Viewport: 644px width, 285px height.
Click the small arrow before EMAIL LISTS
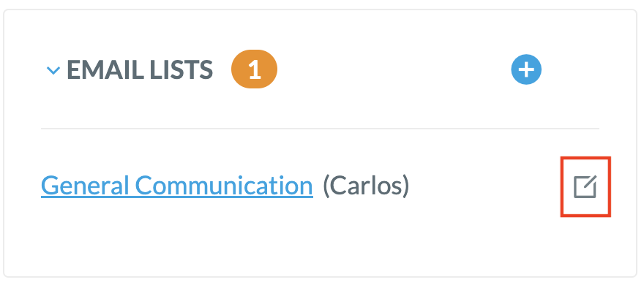click(53, 71)
